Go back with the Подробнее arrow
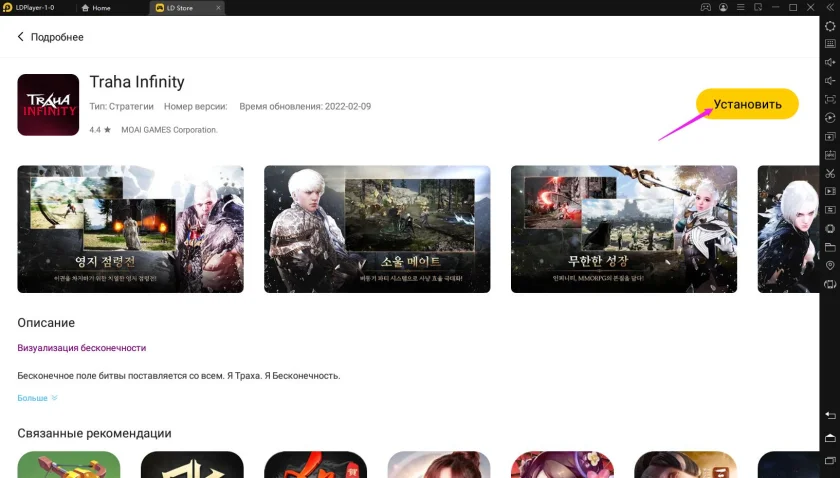This screenshot has height=478, width=840. pyautogui.click(x=20, y=36)
